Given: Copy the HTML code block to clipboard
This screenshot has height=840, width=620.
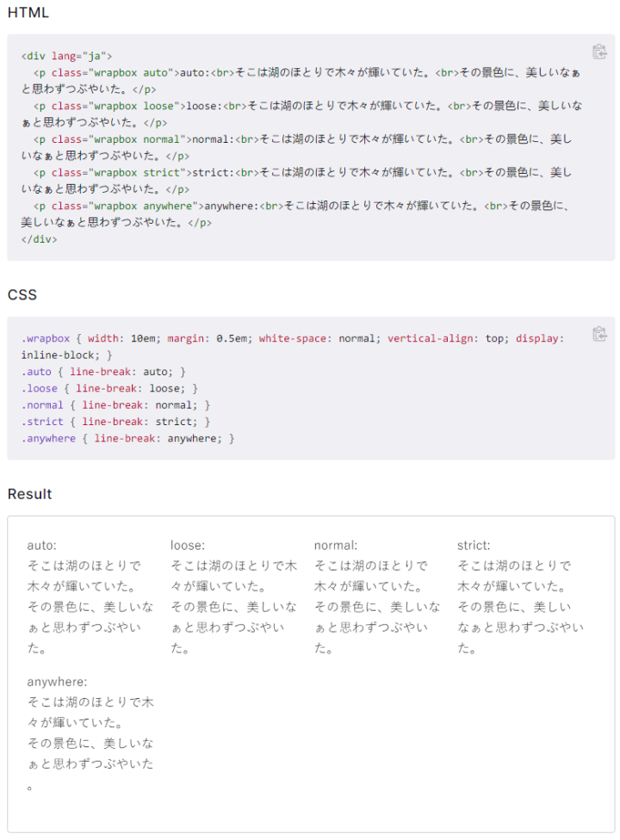Looking at the screenshot, I should click(599, 52).
